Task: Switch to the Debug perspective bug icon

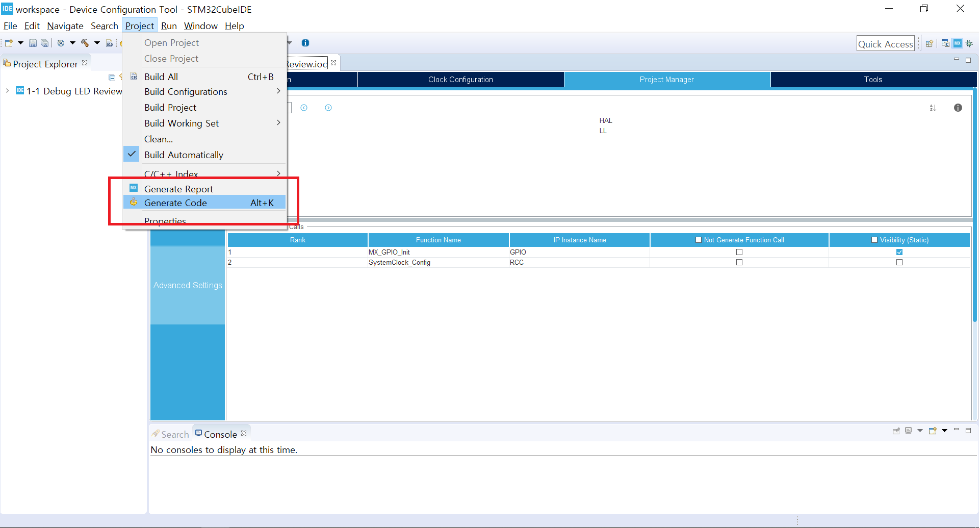Action: [969, 43]
